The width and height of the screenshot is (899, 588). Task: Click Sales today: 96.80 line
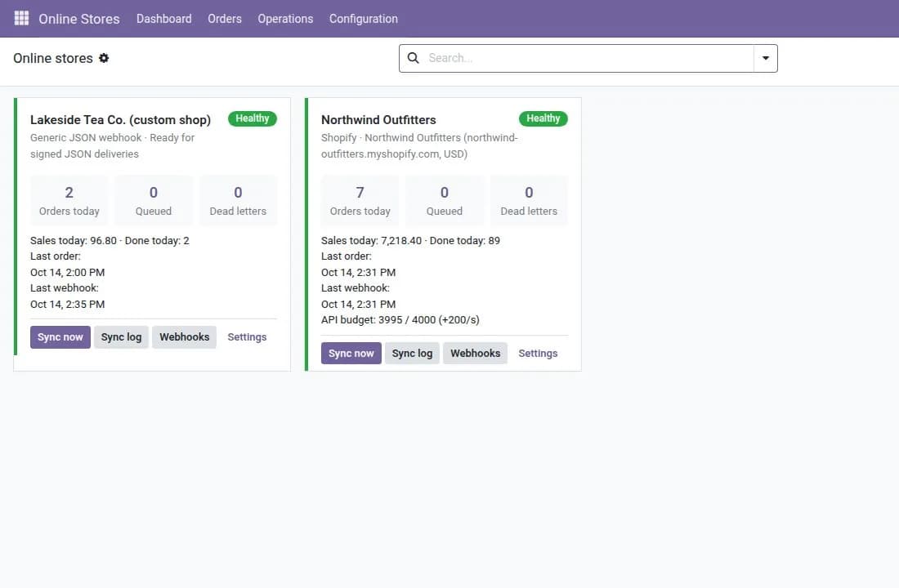tap(110, 241)
